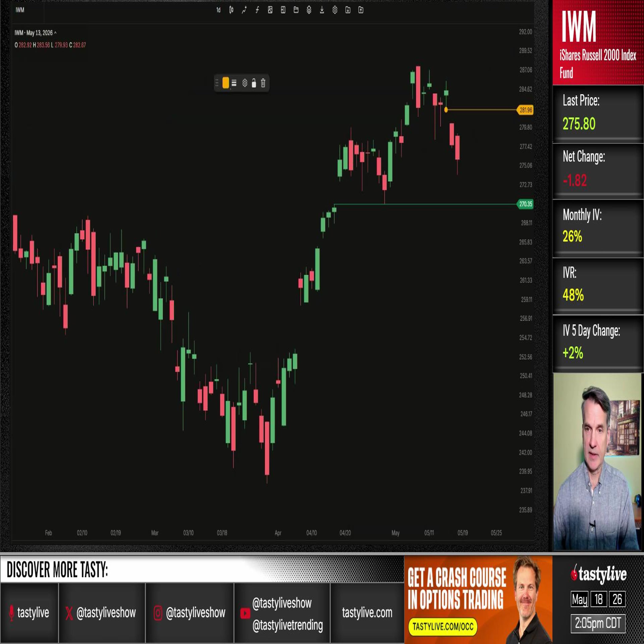Open the function studies icon
This screenshot has width=644, height=644.
point(257,10)
